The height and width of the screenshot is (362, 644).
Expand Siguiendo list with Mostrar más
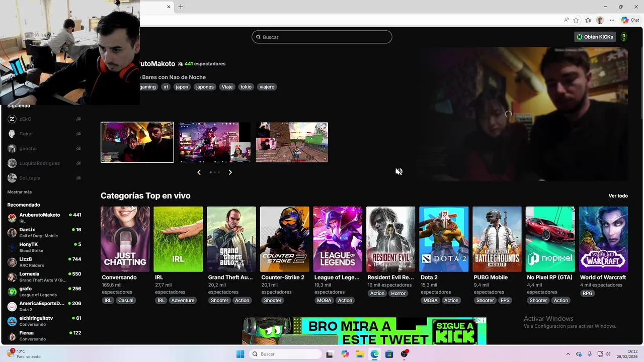20,192
